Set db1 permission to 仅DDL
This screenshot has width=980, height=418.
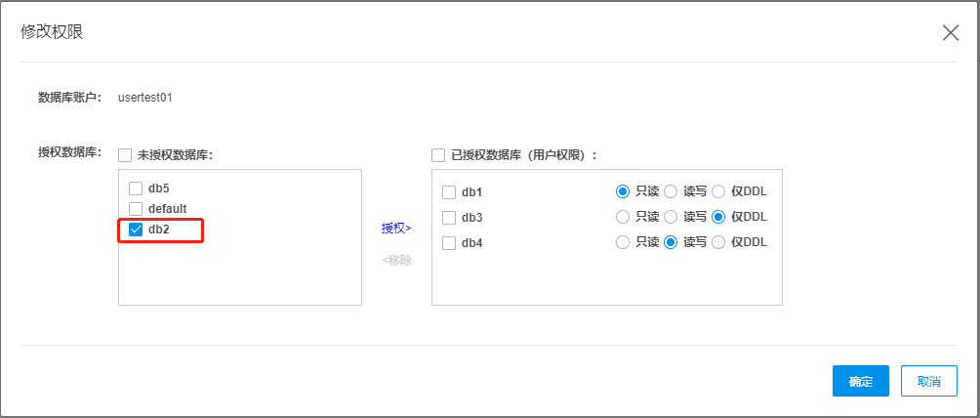click(x=718, y=191)
